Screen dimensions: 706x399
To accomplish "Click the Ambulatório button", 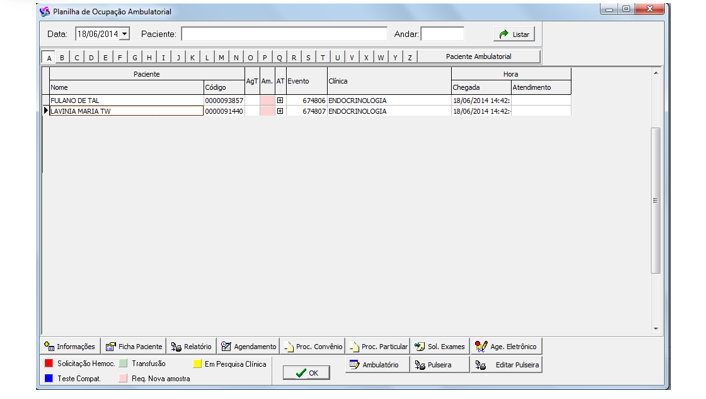I will pyautogui.click(x=377, y=365).
